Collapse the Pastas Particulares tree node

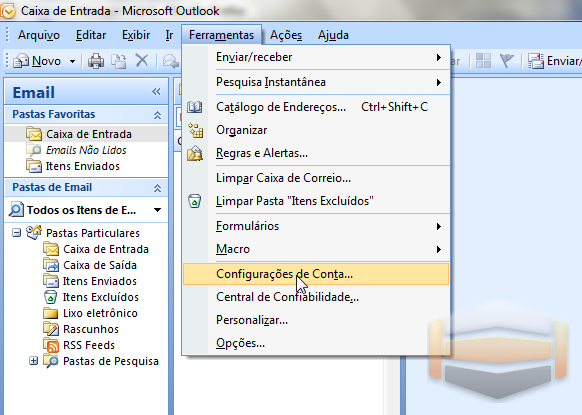click(16, 233)
